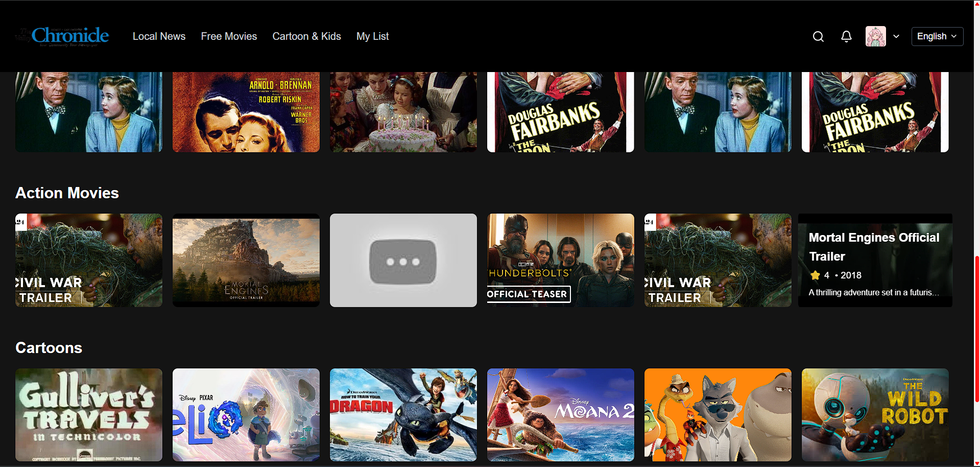Open the first Civil War Trailer thumbnail

(x=89, y=260)
